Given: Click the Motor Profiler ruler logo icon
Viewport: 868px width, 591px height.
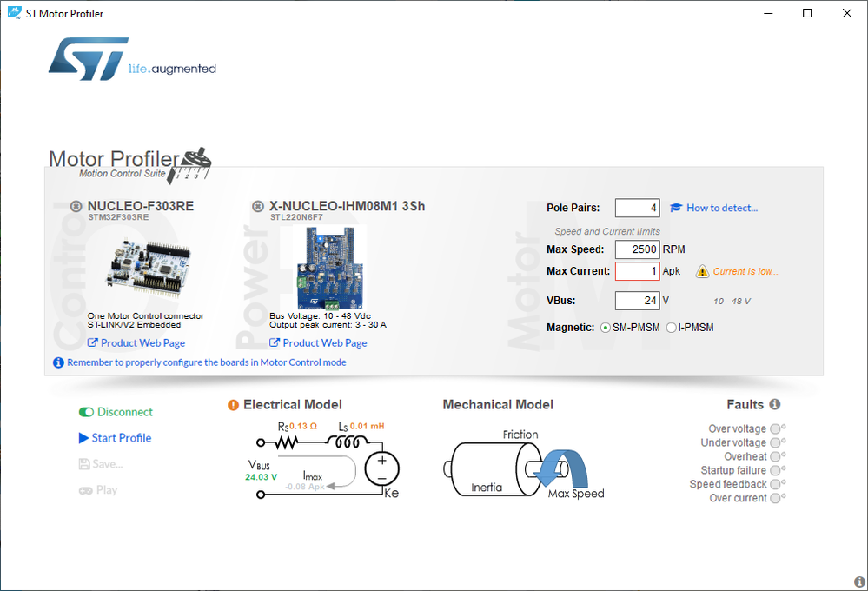Looking at the screenshot, I should point(190,165).
